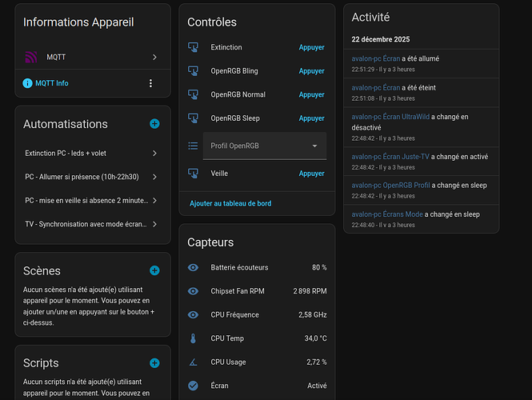
Task: Click the Écran check-circle icon
Action: 193,386
